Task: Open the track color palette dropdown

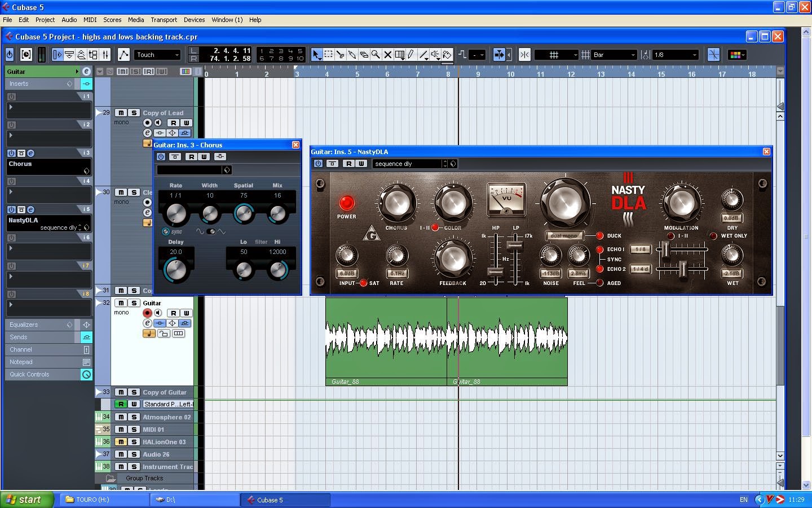Action: point(736,55)
